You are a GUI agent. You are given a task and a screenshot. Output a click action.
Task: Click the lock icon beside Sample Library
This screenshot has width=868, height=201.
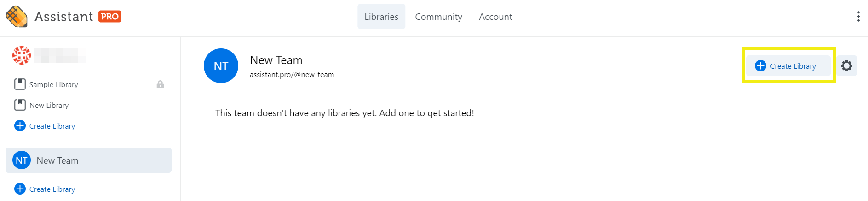[x=160, y=84]
